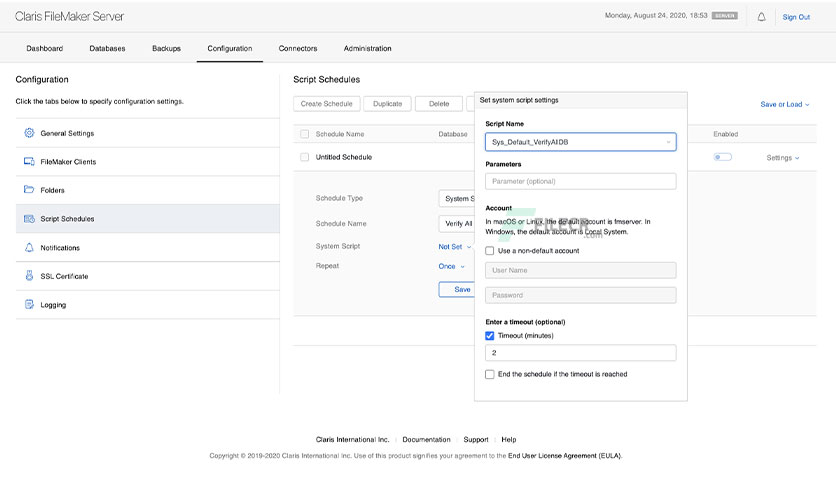Image resolution: width=836 pixels, height=484 pixels.
Task: Click the Save button
Action: [x=457, y=289]
